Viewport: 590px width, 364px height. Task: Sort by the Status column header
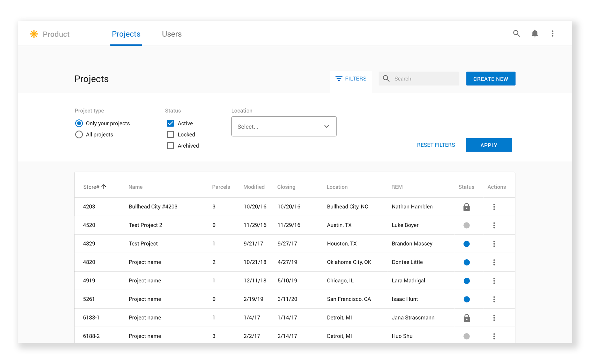click(x=466, y=187)
